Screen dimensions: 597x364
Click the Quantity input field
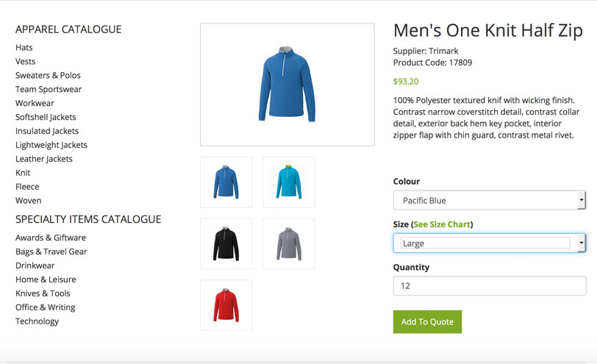(489, 286)
